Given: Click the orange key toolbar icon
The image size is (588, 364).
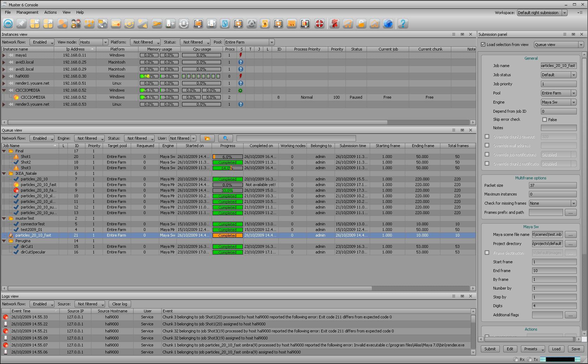Looking at the screenshot, I should click(x=157, y=24).
